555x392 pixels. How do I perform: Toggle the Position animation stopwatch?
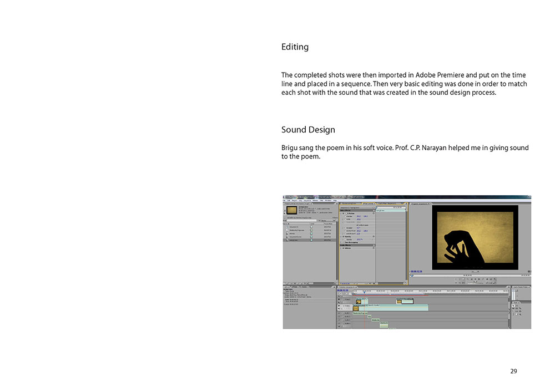tap(345, 216)
